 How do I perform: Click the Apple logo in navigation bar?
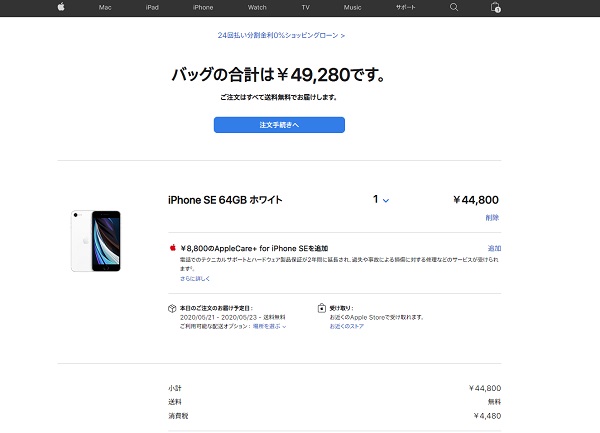(x=61, y=7)
